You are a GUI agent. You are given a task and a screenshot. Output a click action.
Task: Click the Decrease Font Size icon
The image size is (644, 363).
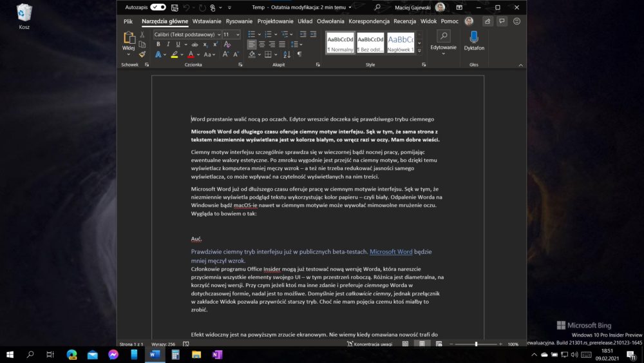tap(236, 54)
